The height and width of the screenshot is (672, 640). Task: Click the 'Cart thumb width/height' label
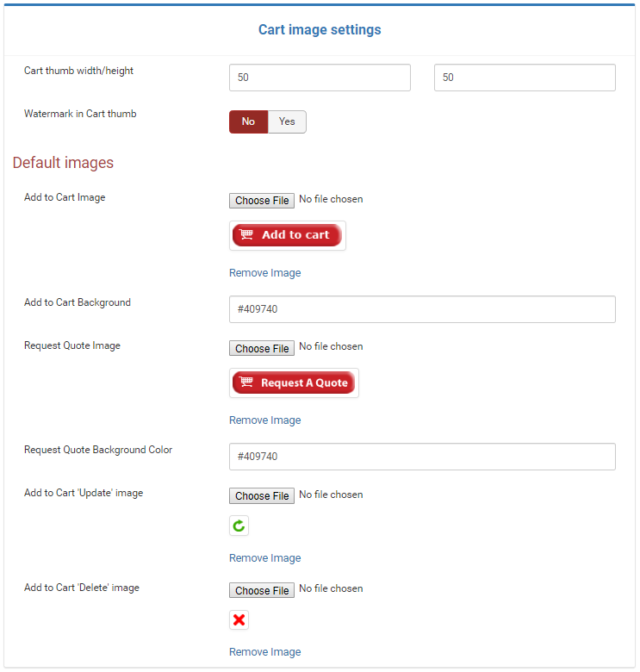(x=78, y=71)
